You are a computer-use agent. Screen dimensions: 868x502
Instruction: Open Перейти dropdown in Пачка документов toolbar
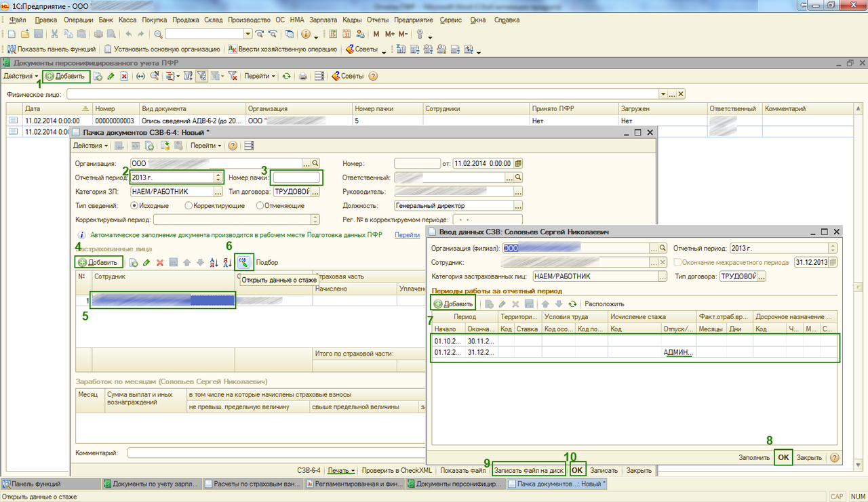coord(206,146)
